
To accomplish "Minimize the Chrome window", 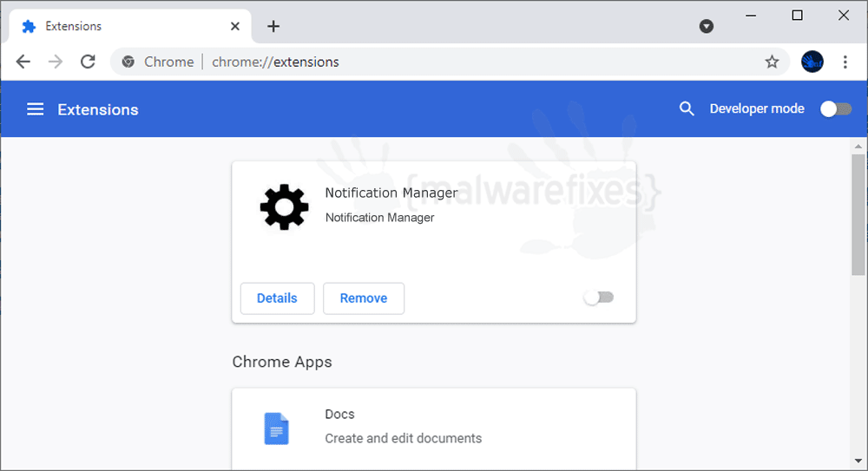I will [x=751, y=16].
